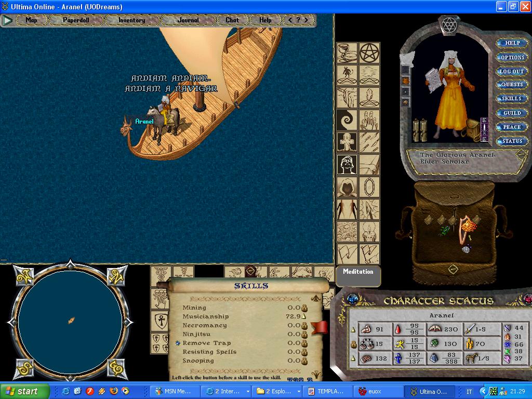532x399 pixels.
Task: Open the spellbook held on paperdoll
Action: 433,80
